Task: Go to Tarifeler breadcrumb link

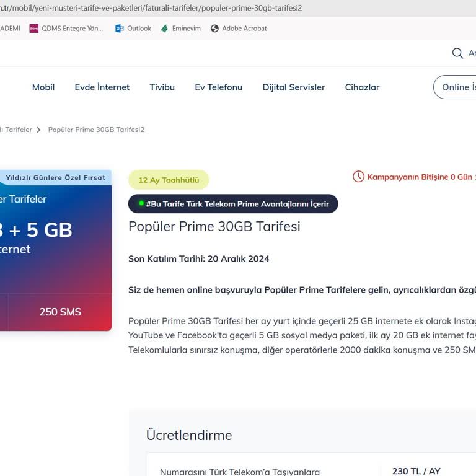Action: pyautogui.click(x=15, y=130)
